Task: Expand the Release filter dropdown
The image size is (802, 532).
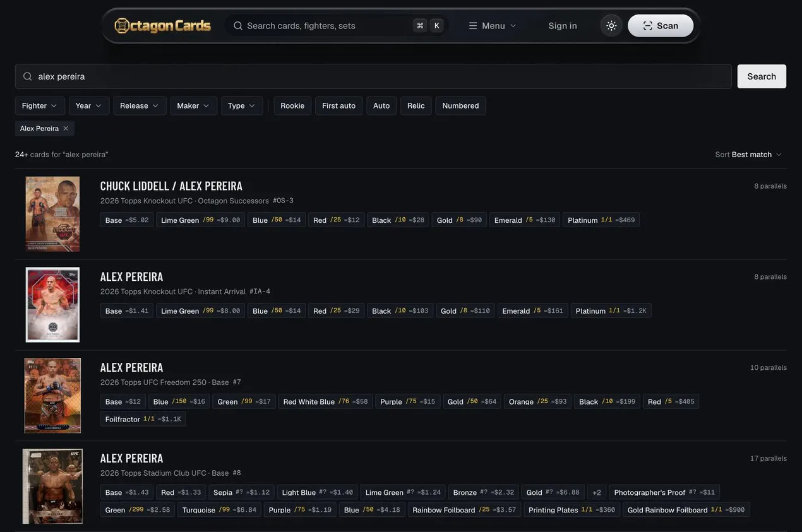Action: click(140, 106)
